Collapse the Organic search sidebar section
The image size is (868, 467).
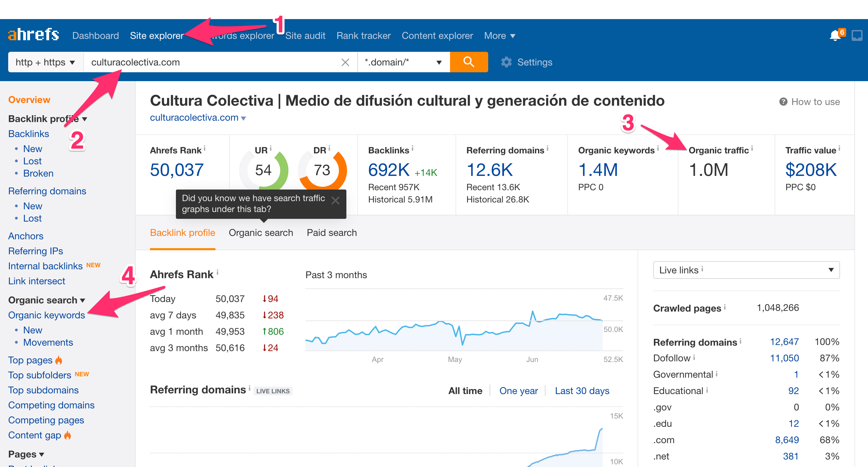pos(47,300)
